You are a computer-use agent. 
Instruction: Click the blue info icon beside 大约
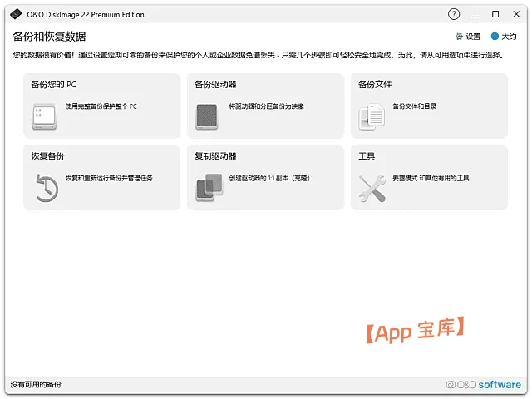pos(495,37)
